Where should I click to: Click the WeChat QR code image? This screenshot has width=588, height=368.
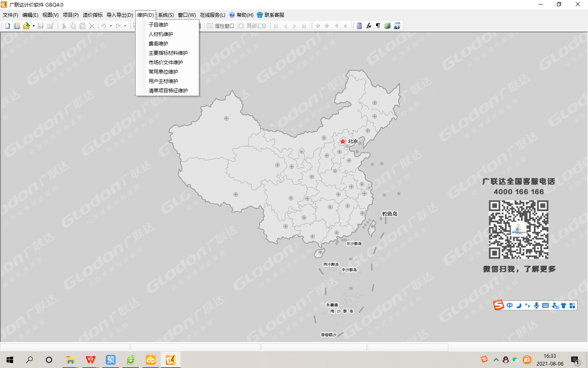[519, 229]
